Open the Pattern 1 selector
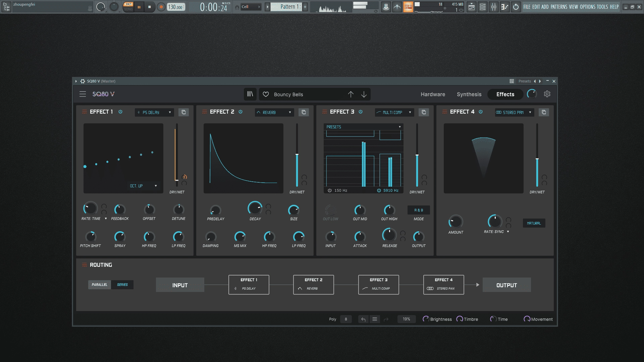 pyautogui.click(x=286, y=7)
